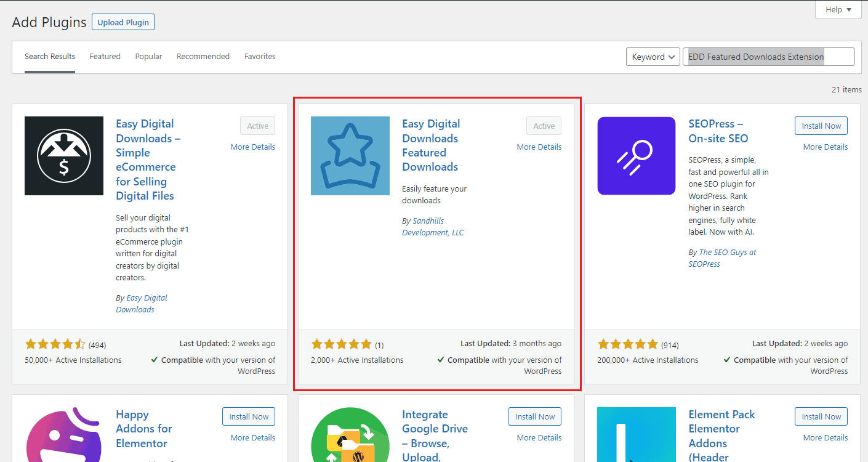The width and height of the screenshot is (868, 462).
Task: Open the Keyword search type dropdown
Action: click(653, 57)
